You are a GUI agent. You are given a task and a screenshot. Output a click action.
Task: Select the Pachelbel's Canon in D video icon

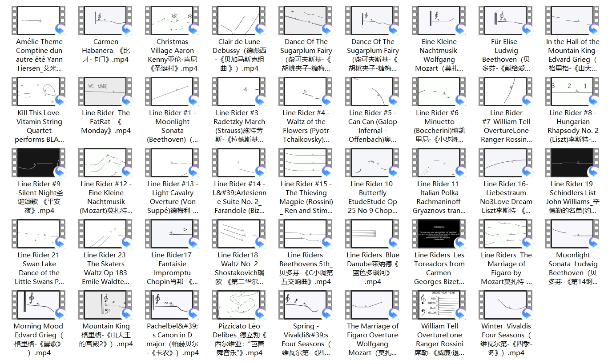(x=172, y=305)
